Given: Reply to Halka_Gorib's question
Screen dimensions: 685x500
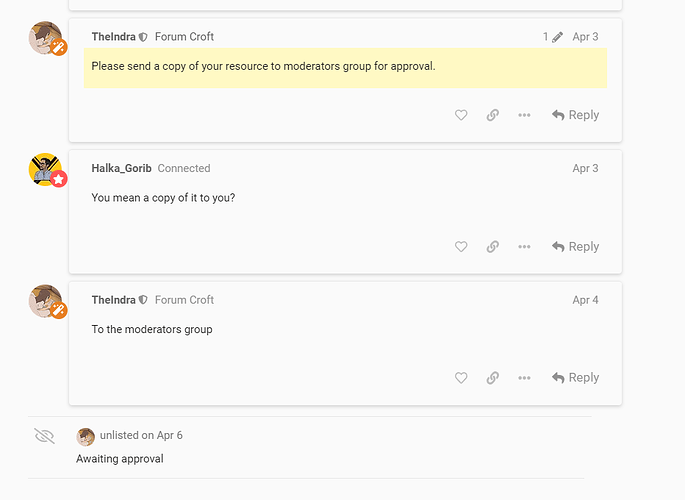Looking at the screenshot, I should (x=575, y=247).
